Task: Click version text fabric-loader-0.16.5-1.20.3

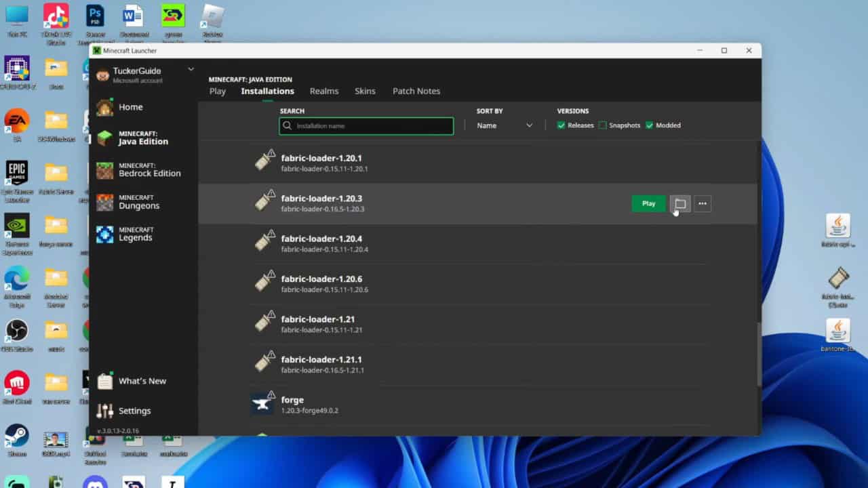Action: [323, 209]
